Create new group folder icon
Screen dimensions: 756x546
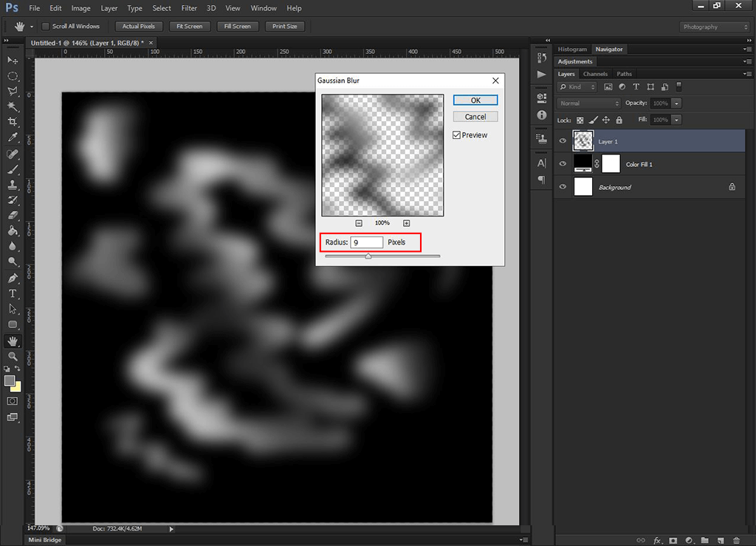[705, 541]
